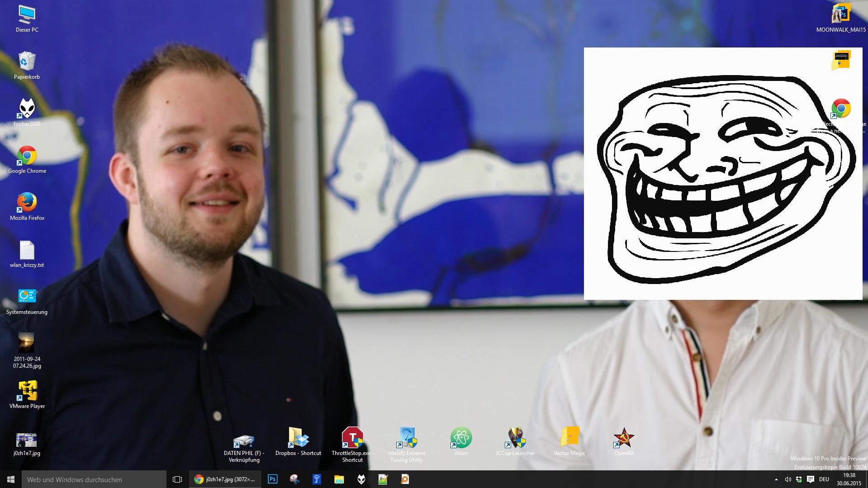
Task: Open the Windows Start menu
Action: pyautogui.click(x=11, y=479)
